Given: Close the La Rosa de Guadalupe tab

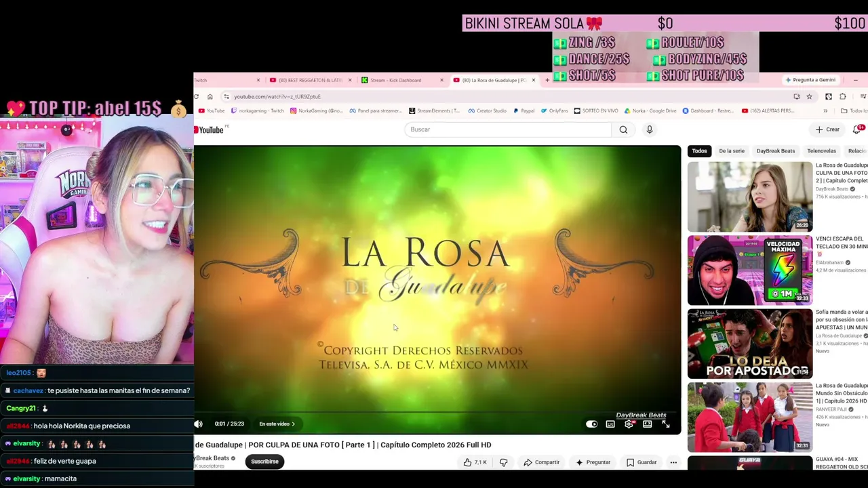Looking at the screenshot, I should pyautogui.click(x=534, y=80).
